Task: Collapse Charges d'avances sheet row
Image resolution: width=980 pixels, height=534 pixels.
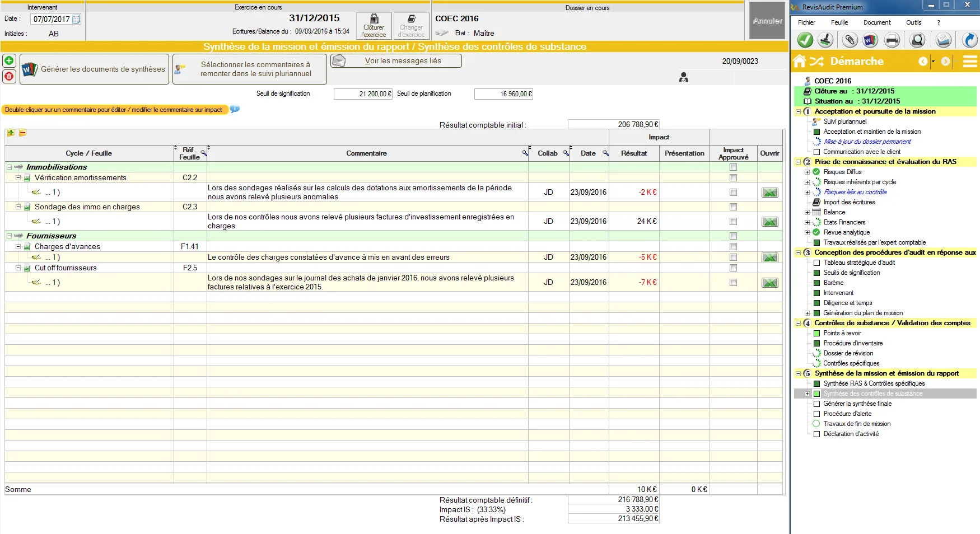Action: point(18,246)
